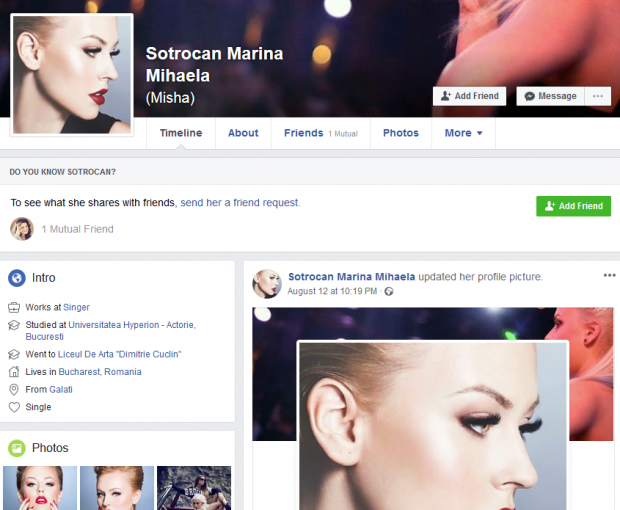Open first photo thumbnail in Photos
This screenshot has width=620, height=510.
[x=39, y=488]
